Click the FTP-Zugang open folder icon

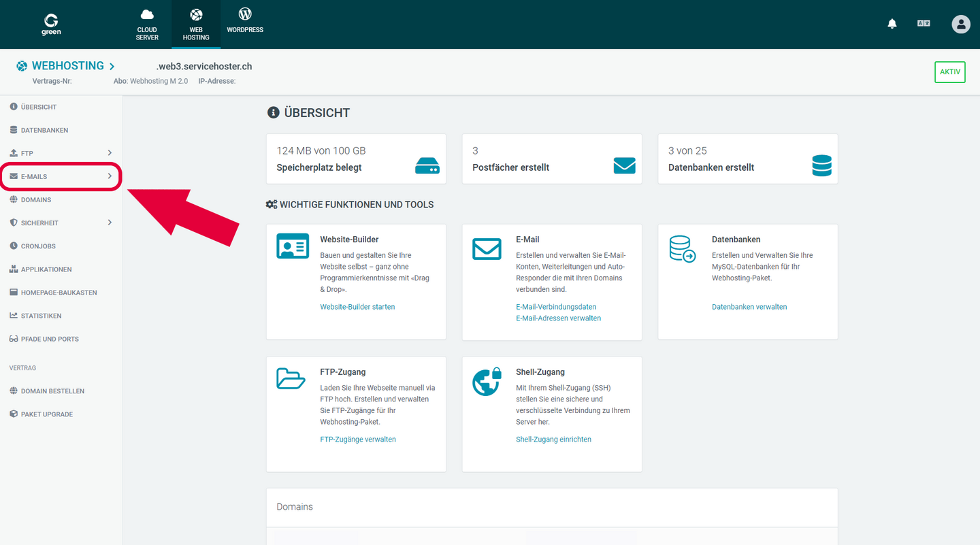tap(291, 378)
